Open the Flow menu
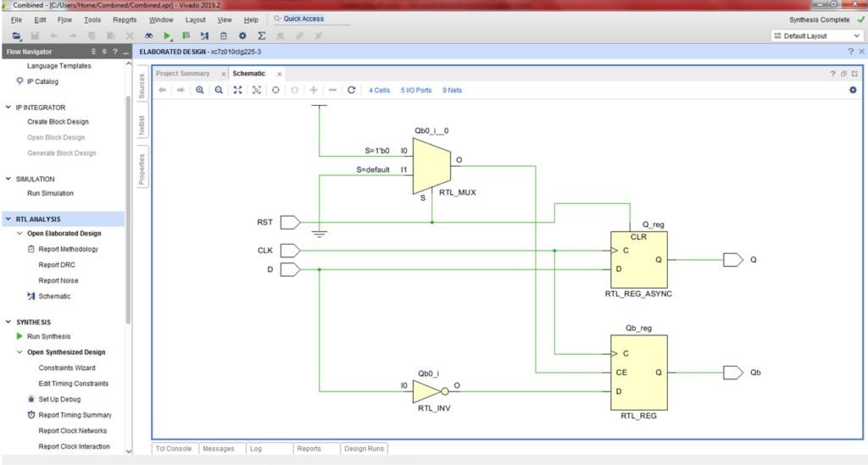 (64, 19)
